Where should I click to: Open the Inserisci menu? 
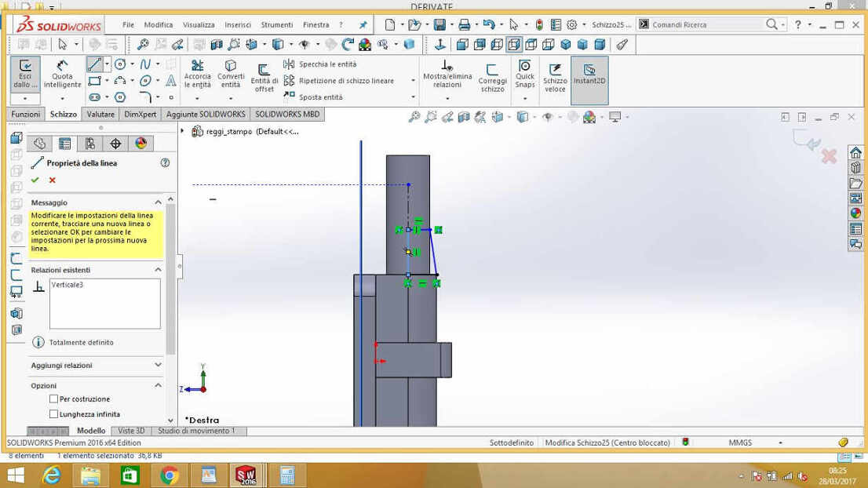click(238, 25)
